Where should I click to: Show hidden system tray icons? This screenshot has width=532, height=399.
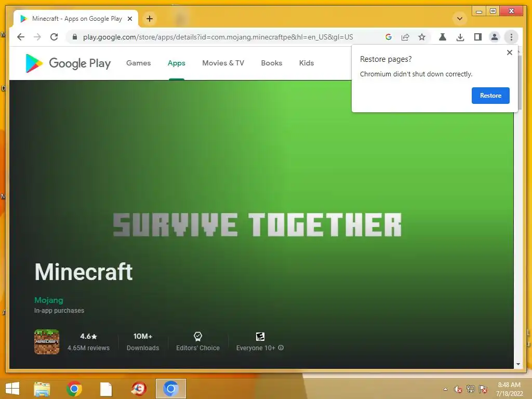tap(445, 389)
